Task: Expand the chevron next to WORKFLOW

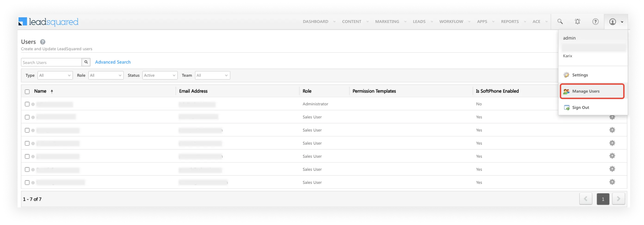Action: tap(469, 22)
